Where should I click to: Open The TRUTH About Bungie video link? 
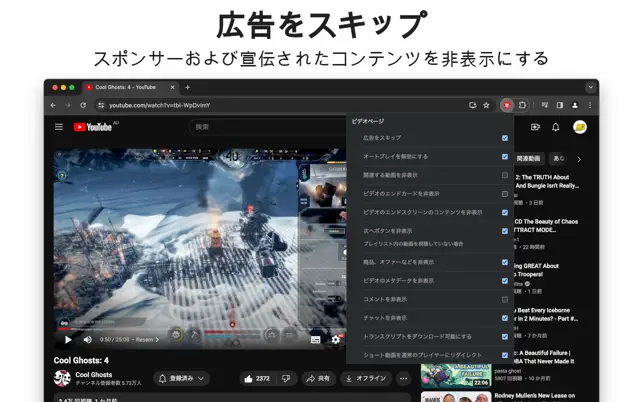[547, 181]
